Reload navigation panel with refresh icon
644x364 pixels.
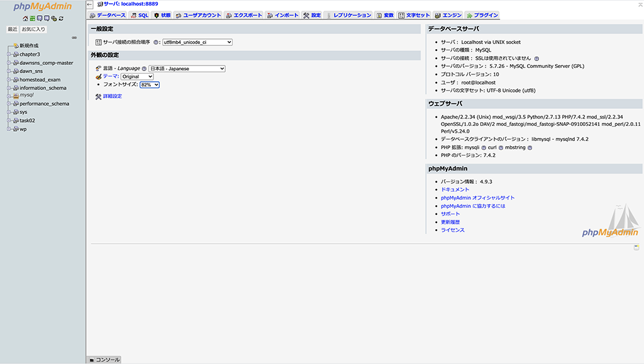(61, 18)
